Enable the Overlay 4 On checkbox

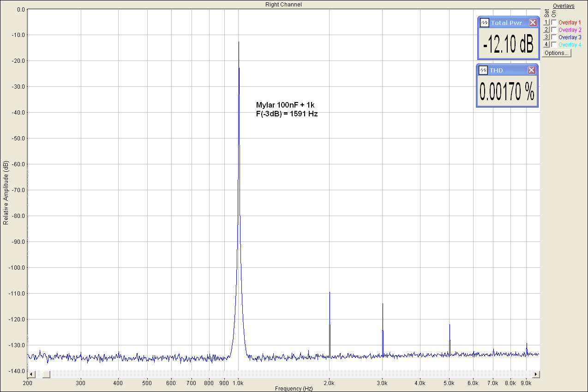point(554,44)
